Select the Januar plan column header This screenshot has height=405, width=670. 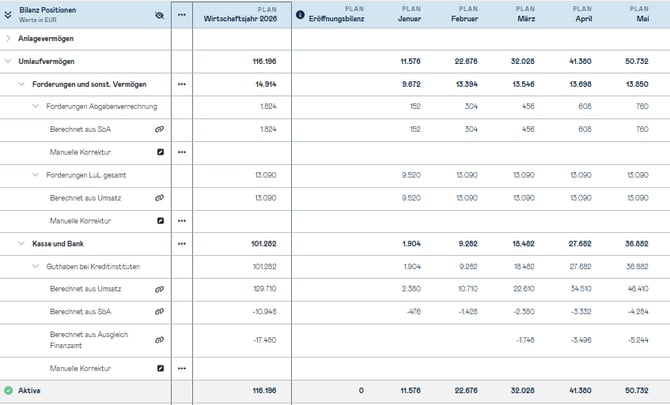[409, 15]
